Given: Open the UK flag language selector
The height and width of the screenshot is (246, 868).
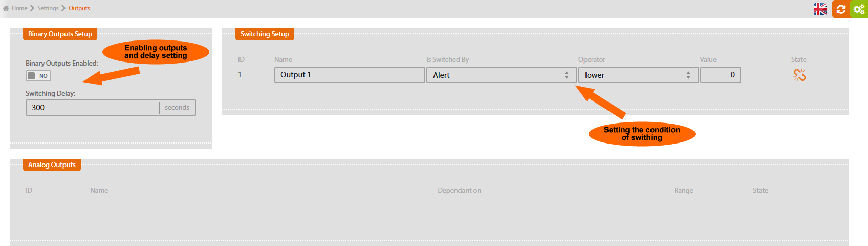Looking at the screenshot, I should 820,9.
